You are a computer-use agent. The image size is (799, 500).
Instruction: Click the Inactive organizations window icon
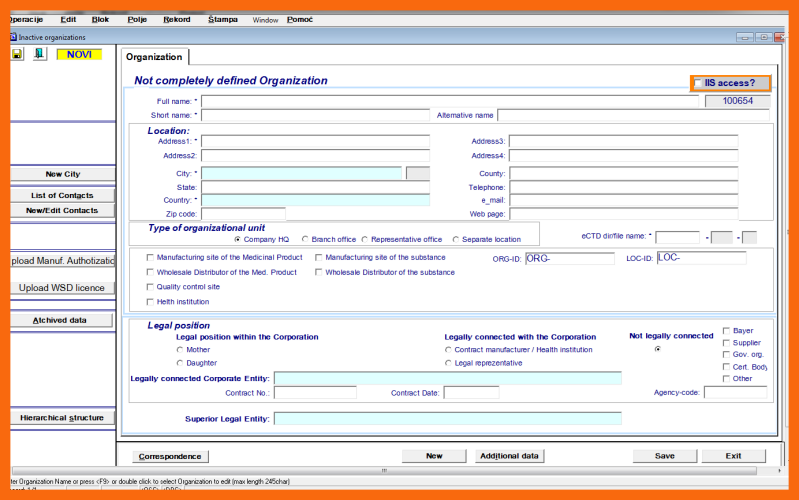tap(14, 37)
